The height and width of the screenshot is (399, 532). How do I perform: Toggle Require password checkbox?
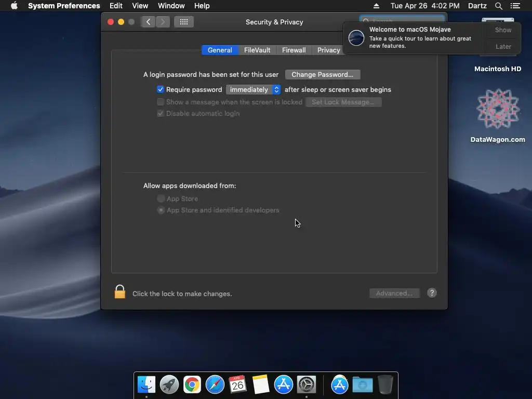pyautogui.click(x=161, y=89)
